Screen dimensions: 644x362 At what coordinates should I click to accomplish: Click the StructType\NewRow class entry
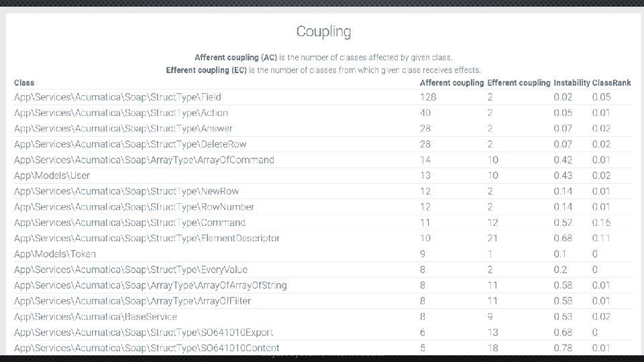(x=126, y=191)
